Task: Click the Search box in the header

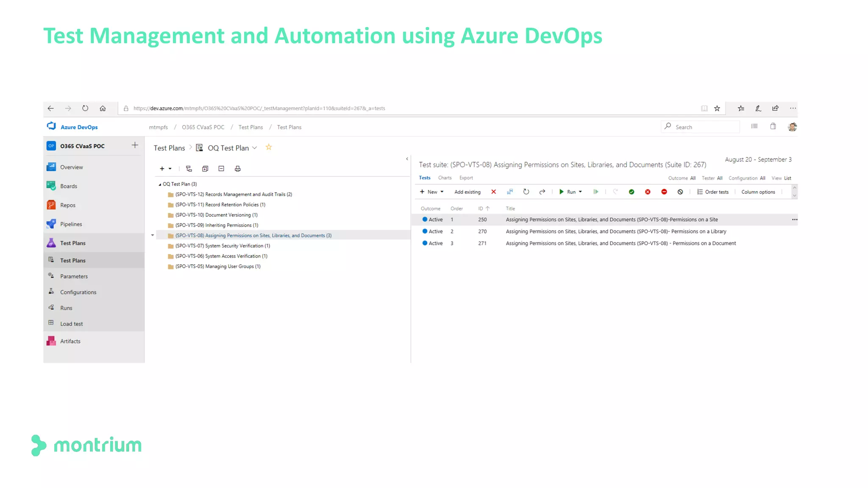Action: (700, 127)
